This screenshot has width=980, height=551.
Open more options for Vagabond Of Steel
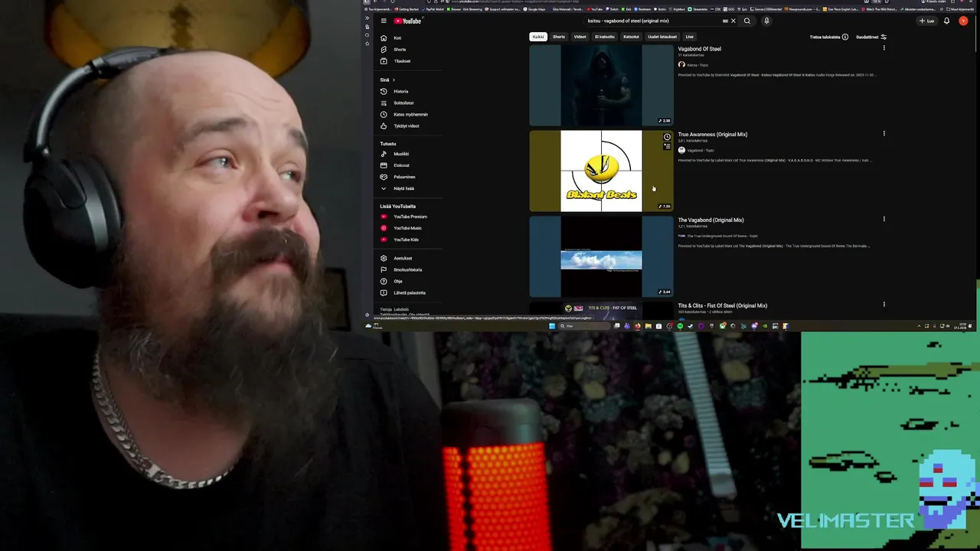884,48
